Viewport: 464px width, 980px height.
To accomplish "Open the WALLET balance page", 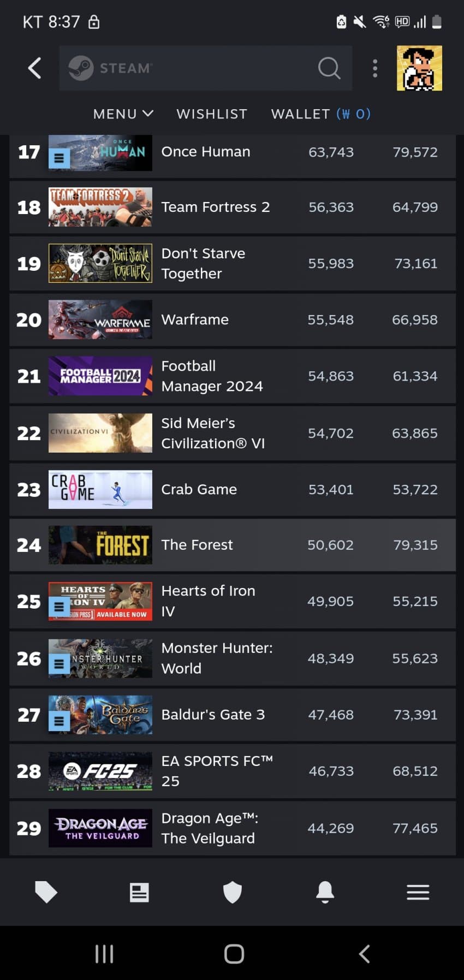I will pyautogui.click(x=321, y=114).
